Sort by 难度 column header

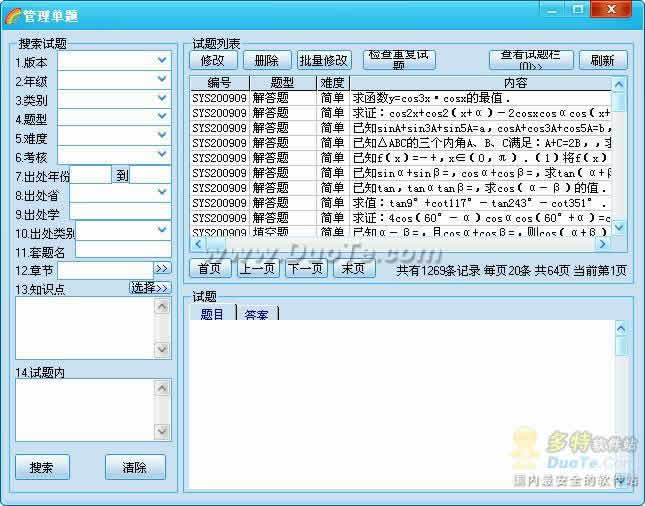332,83
